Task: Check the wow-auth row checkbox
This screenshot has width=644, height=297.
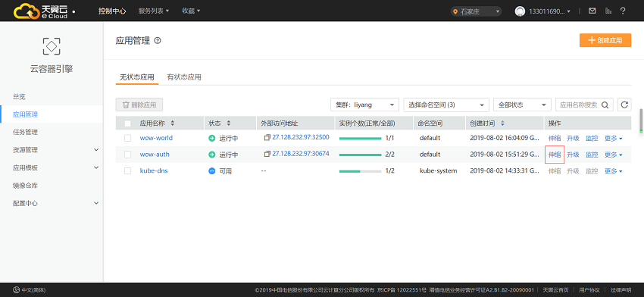Action: [128, 155]
